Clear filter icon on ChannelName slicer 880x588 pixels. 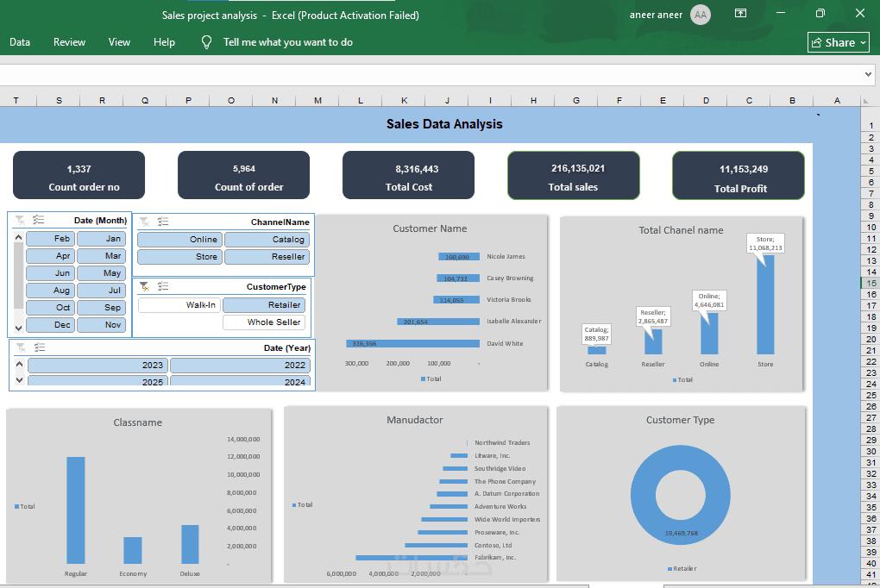[x=144, y=222]
